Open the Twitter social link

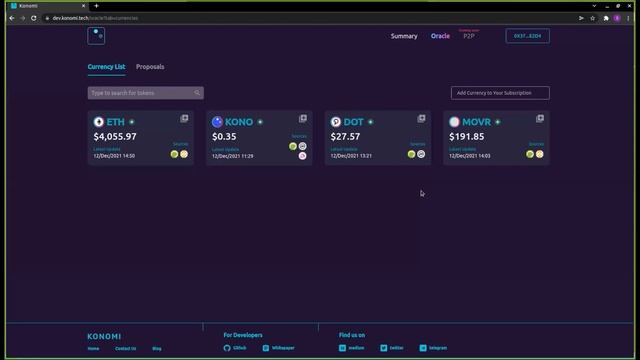tap(392, 348)
